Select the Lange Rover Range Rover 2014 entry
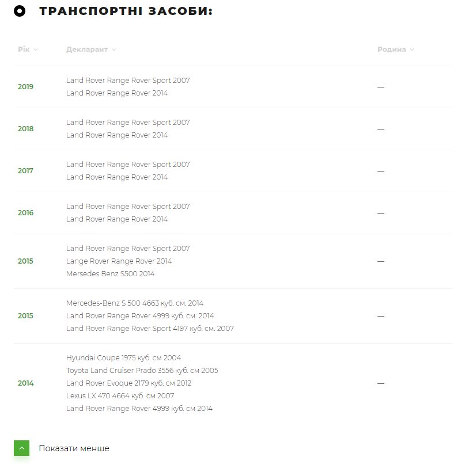Image resolution: width=469 pixels, height=476 pixels. click(119, 261)
